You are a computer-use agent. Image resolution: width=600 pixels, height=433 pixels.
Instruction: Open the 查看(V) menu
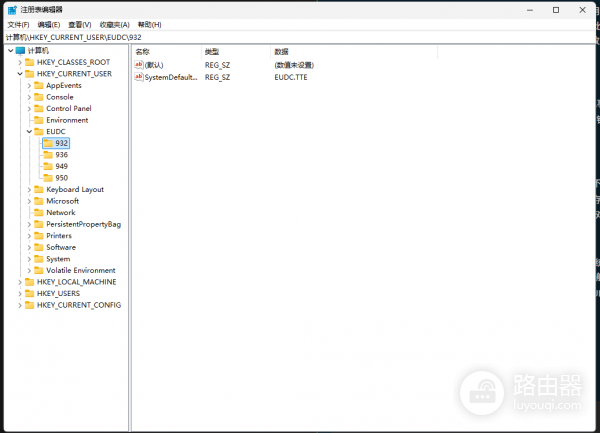[80, 25]
